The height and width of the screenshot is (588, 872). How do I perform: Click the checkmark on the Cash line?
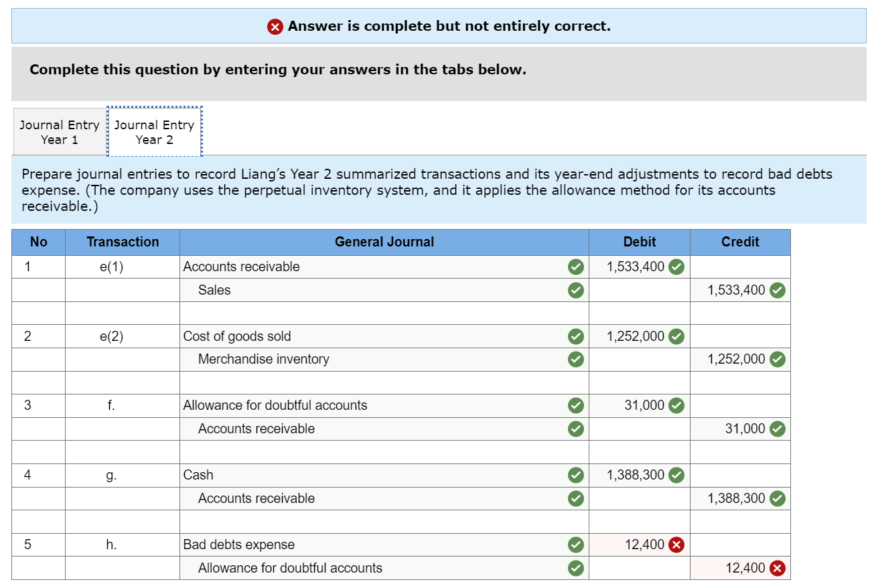[575, 475]
